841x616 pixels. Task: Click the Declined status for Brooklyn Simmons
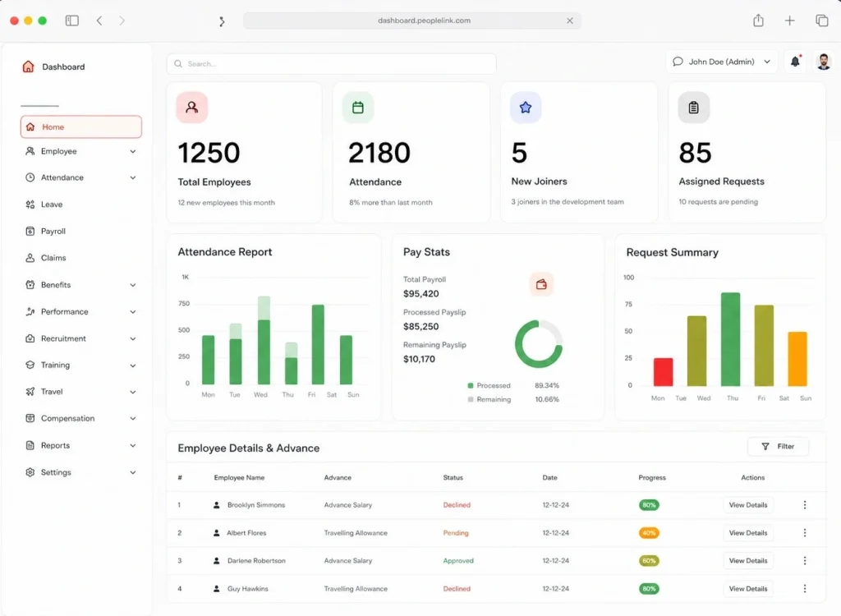tap(457, 505)
